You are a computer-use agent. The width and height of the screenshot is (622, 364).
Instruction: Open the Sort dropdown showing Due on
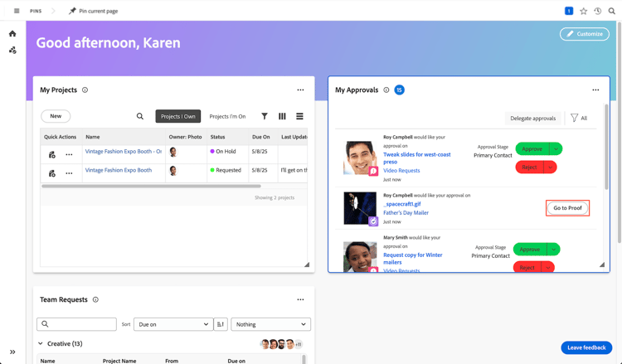pyautogui.click(x=173, y=324)
